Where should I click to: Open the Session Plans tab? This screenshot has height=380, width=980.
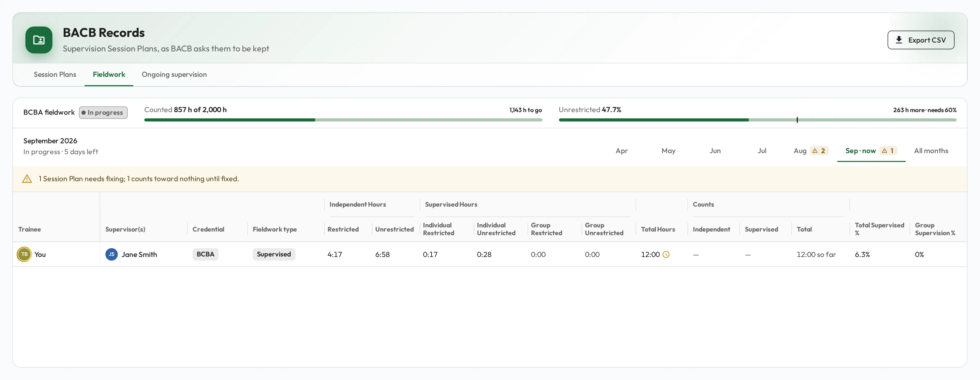[55, 74]
